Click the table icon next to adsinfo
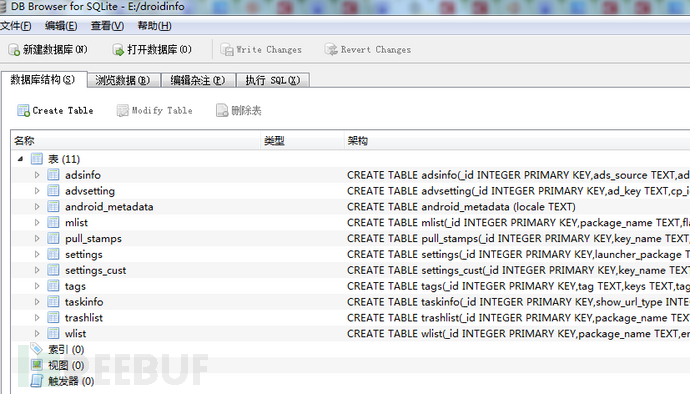This screenshot has height=394, width=690. point(53,175)
